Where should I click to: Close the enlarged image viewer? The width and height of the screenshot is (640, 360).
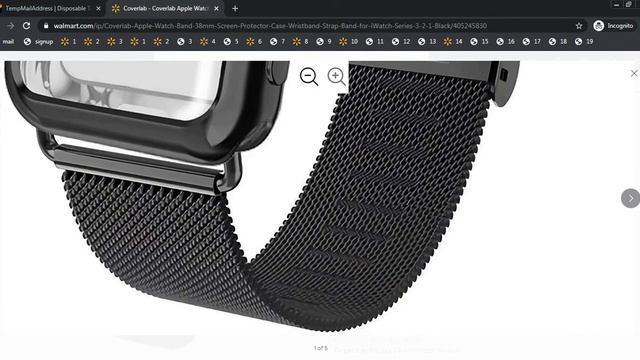point(634,73)
